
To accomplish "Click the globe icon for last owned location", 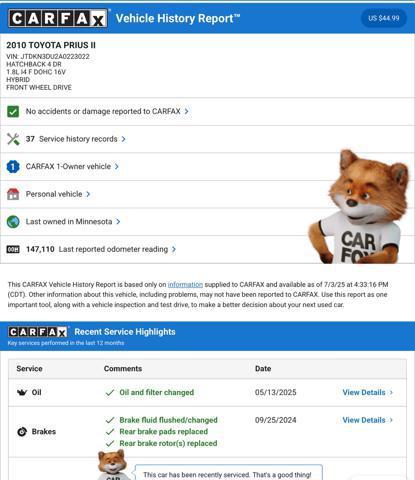I will [x=13, y=222].
